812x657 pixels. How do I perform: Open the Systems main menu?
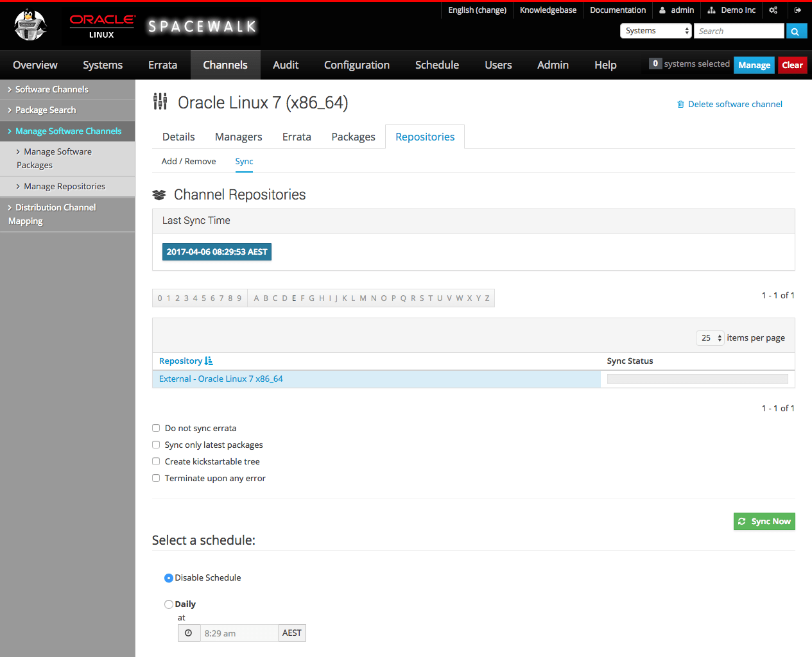103,65
